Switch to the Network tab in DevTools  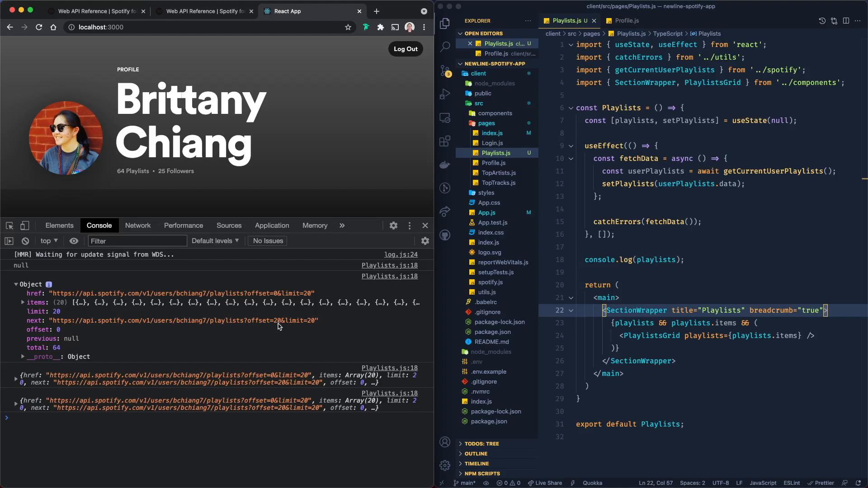pos(138,225)
